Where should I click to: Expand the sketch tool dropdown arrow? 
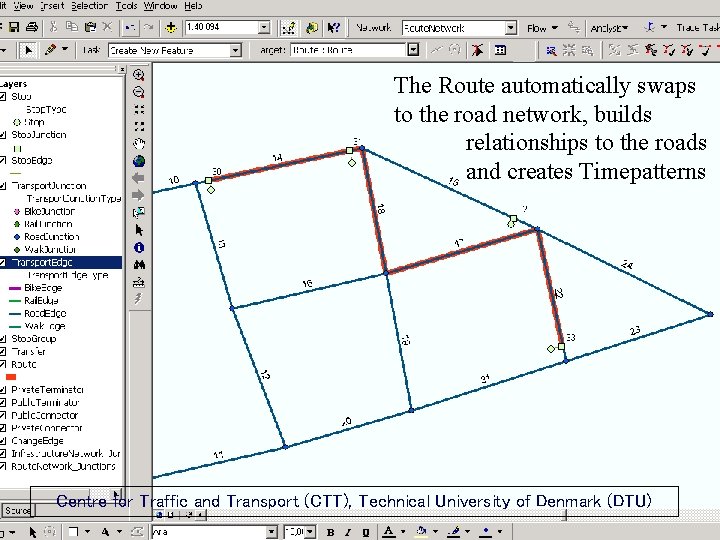click(65, 49)
